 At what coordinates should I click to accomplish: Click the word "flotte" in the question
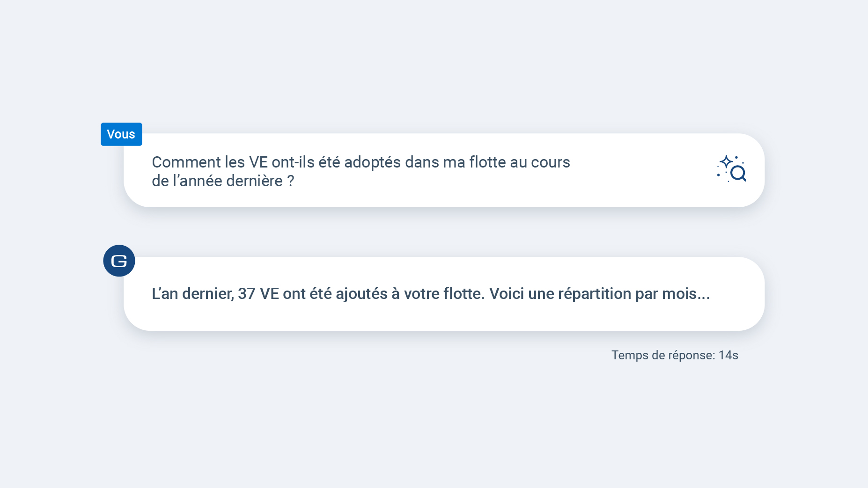(487, 162)
